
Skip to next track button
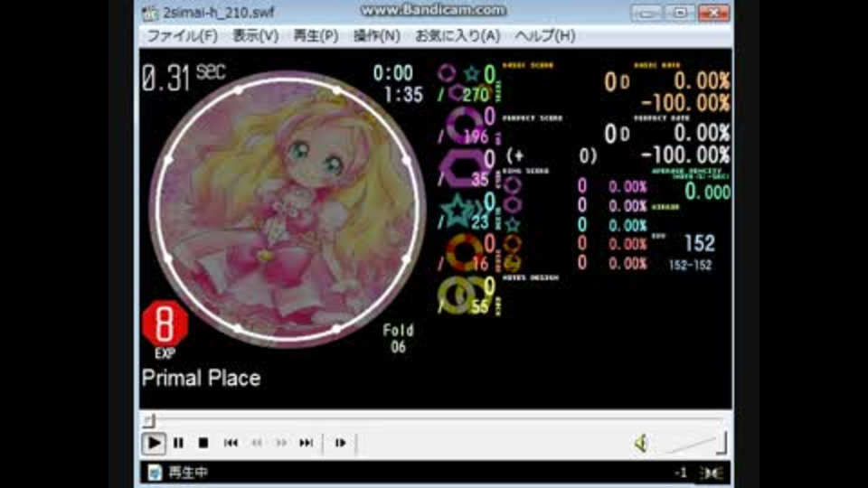tap(307, 443)
